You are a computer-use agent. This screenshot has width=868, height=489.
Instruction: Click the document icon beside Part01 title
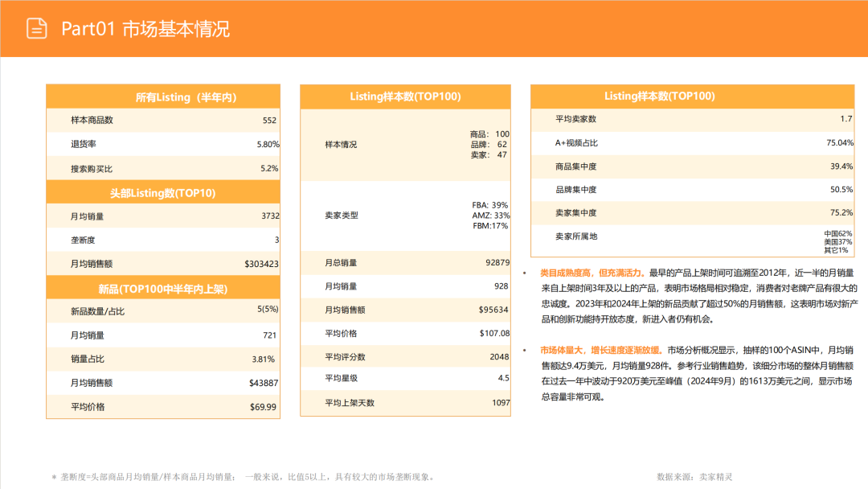point(36,28)
